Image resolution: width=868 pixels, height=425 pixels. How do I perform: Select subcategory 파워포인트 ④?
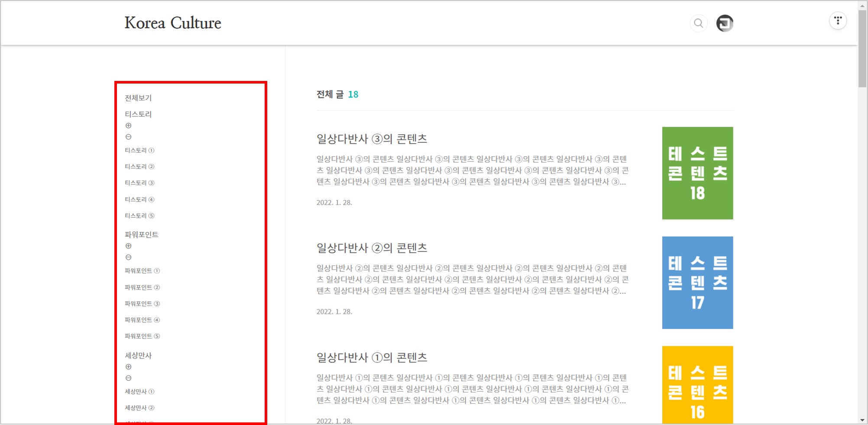143,320
